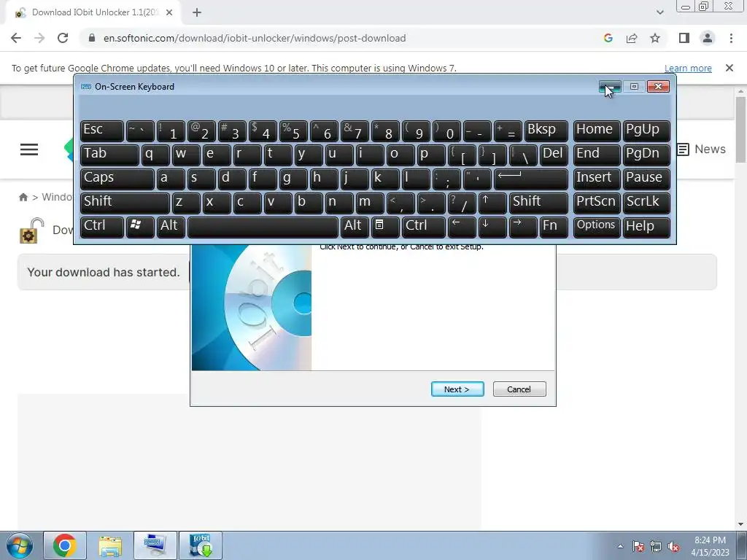
Task: Toggle Chrome side panel
Action: coord(684,38)
